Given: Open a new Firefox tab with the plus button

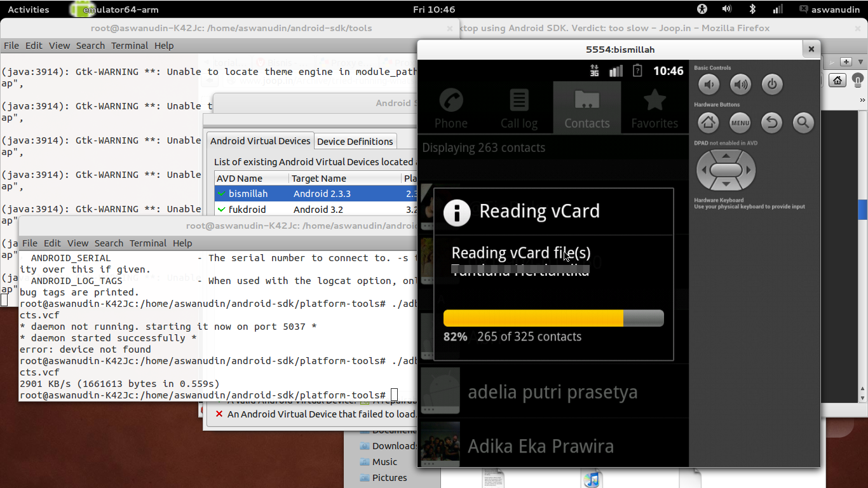Looking at the screenshot, I should (x=846, y=62).
